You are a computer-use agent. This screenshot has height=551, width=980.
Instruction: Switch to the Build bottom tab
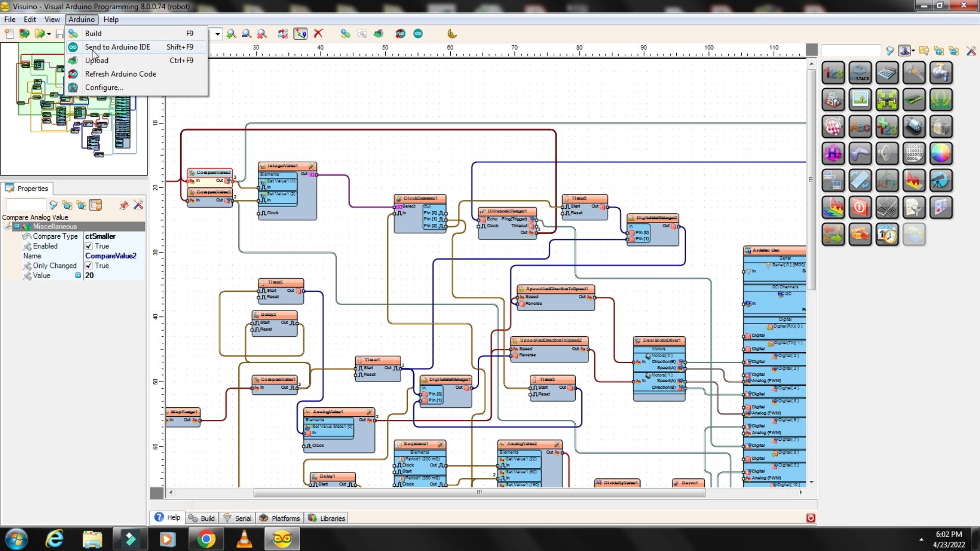(x=202, y=518)
